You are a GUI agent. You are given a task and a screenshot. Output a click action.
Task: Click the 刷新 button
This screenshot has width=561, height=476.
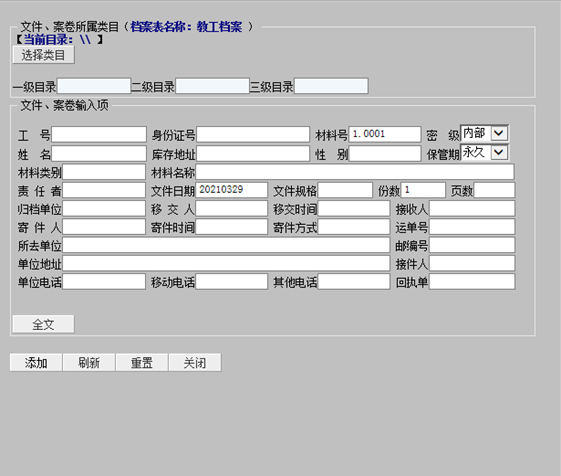click(89, 363)
